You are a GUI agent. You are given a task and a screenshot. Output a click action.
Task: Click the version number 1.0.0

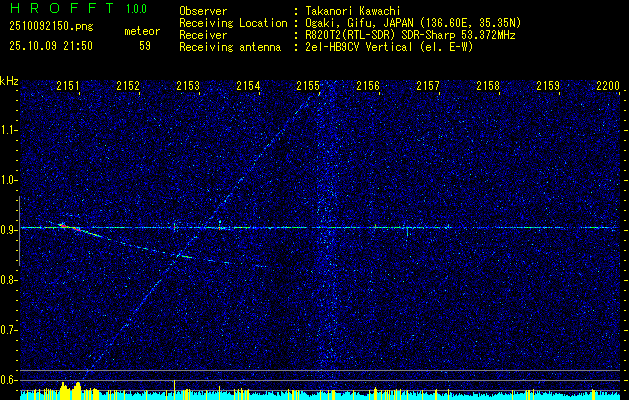click(136, 8)
